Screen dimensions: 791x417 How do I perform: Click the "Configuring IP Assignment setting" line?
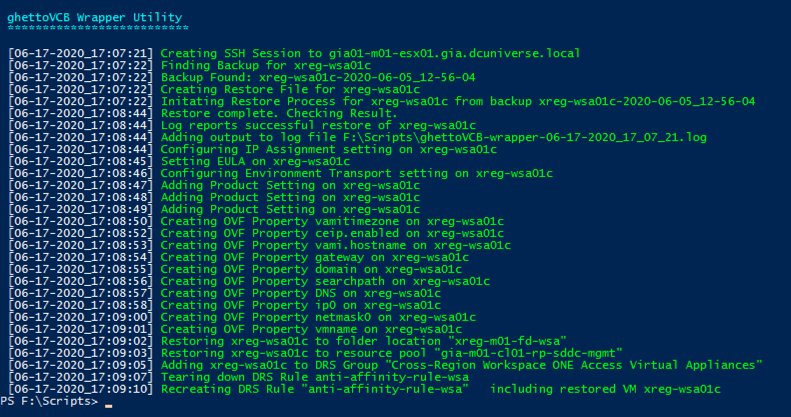pyautogui.click(x=329, y=149)
